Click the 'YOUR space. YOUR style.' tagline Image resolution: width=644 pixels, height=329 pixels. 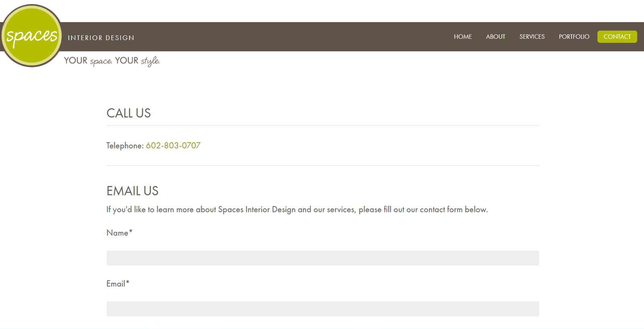(x=111, y=61)
